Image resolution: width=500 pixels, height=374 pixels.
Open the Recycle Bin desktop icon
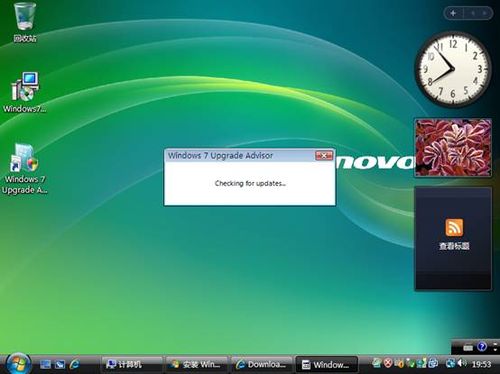click(x=25, y=22)
